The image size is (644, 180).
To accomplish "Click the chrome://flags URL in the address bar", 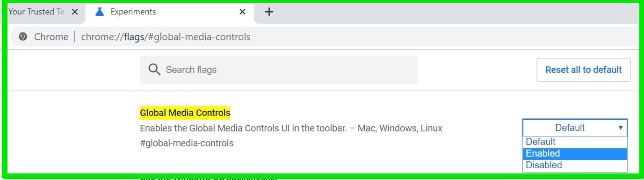I will coord(166,36).
